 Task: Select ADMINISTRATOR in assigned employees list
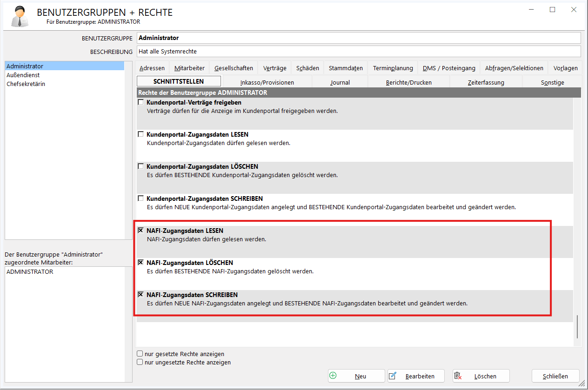click(30, 272)
